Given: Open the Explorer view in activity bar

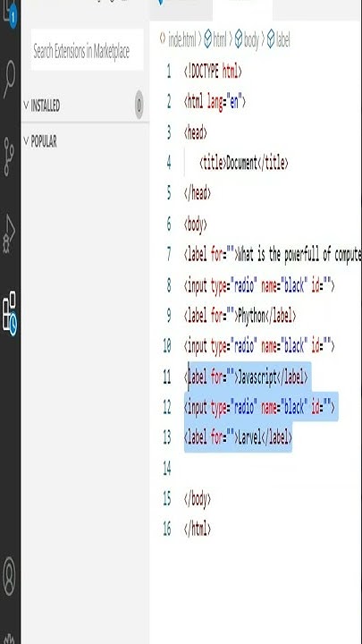Looking at the screenshot, I should click(9, 12).
